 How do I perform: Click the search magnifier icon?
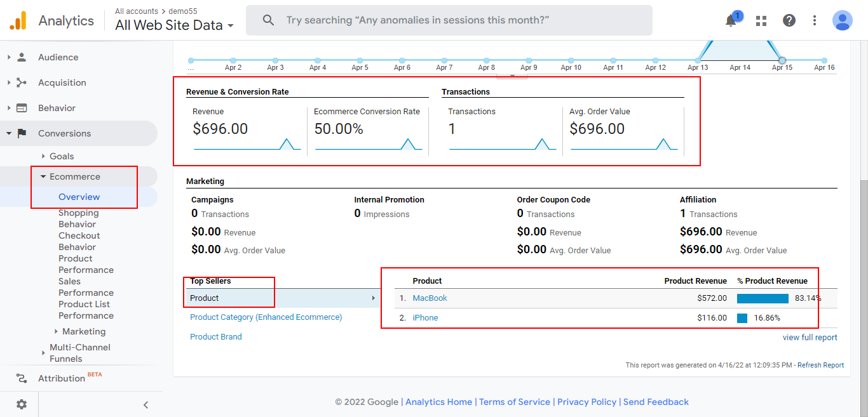point(268,20)
